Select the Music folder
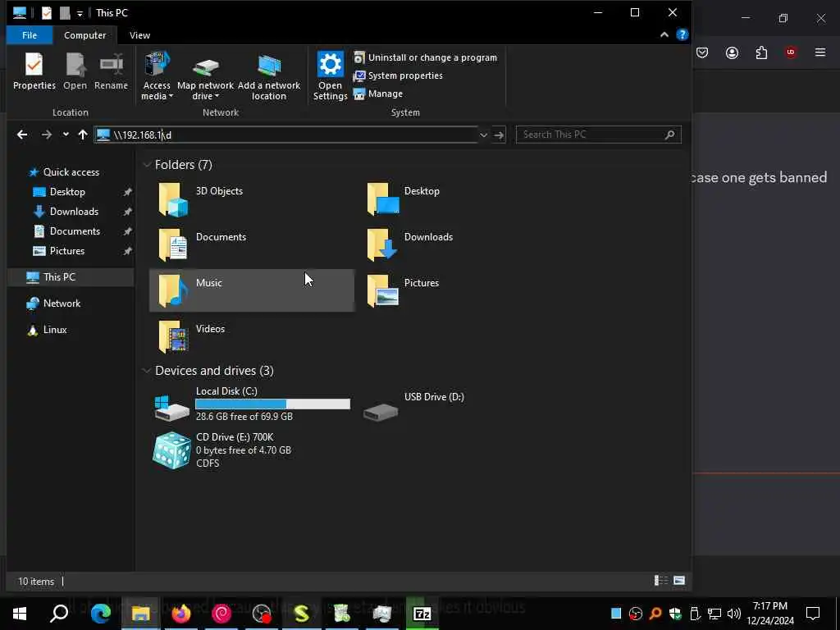The width and height of the screenshot is (840, 630). (x=252, y=290)
